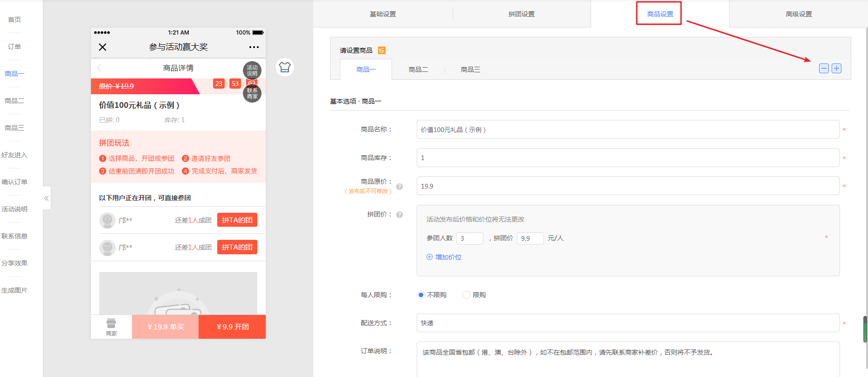Click the ¥19.9 单买 button
Screen dimensions: 868x377
[x=165, y=327]
